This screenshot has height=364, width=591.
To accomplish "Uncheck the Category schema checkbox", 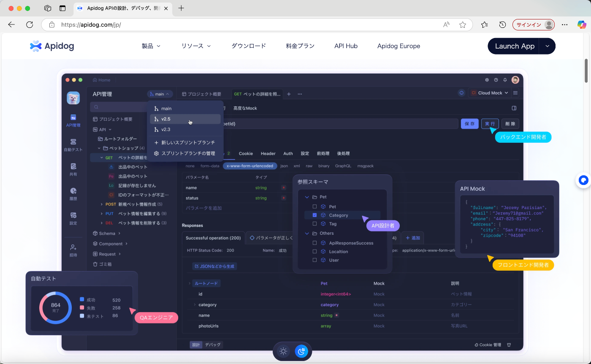I will pos(314,215).
